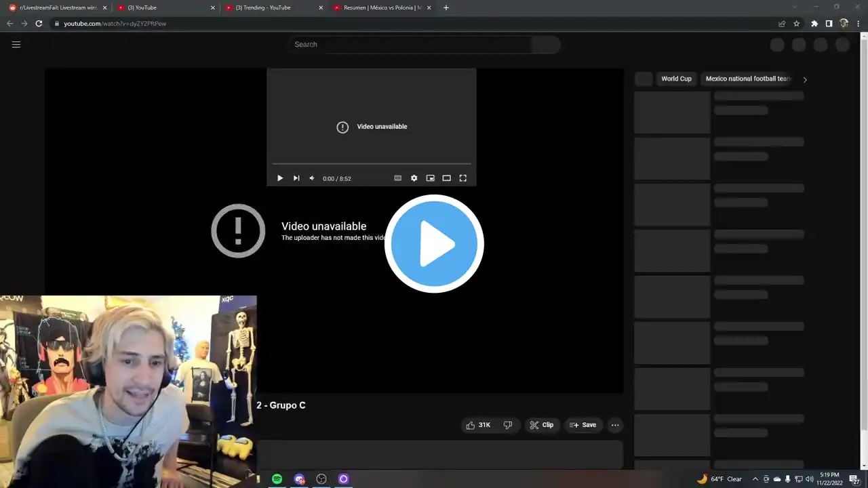Toggle theater mode
Image resolution: width=868 pixels, height=488 pixels.
[x=447, y=178]
